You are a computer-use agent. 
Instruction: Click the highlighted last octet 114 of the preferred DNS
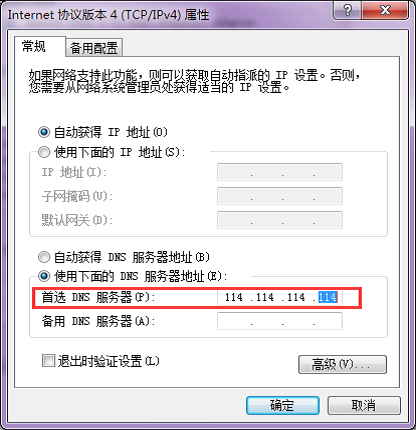[x=328, y=297]
